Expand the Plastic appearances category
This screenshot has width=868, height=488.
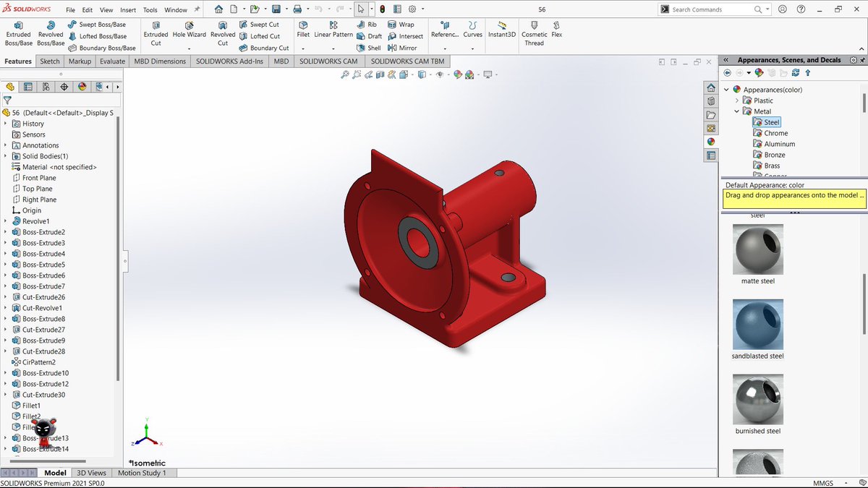[x=736, y=100]
